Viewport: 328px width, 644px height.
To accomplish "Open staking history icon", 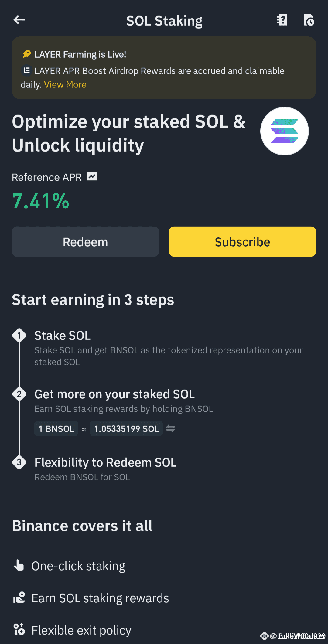I will (x=309, y=20).
